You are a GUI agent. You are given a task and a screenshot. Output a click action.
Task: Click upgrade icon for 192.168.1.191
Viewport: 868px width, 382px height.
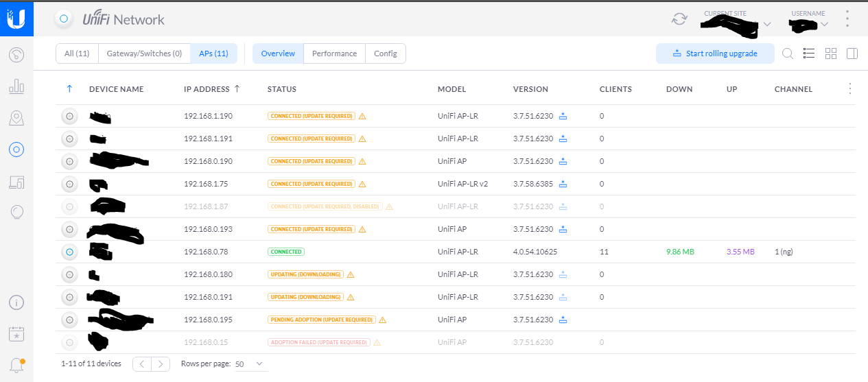coord(563,139)
